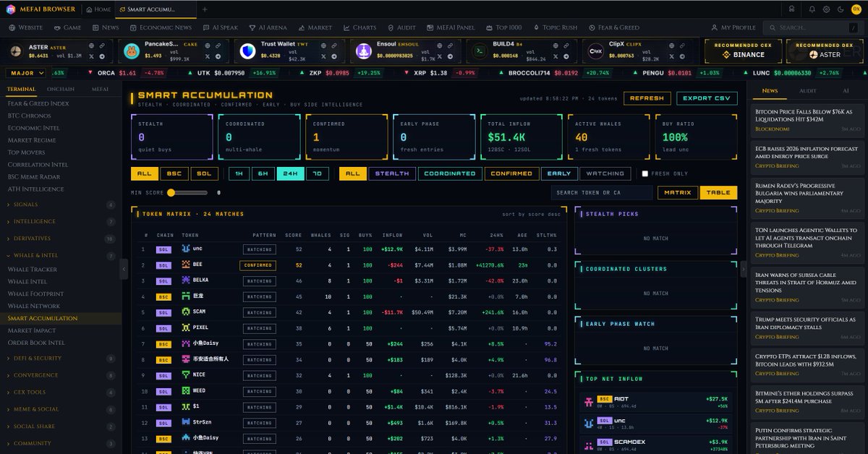Open the BELKA token icon in table
The height and width of the screenshot is (454, 868).
click(186, 280)
